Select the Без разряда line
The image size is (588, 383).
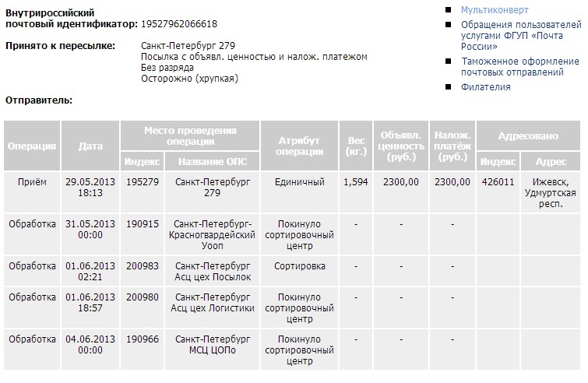click(x=167, y=68)
